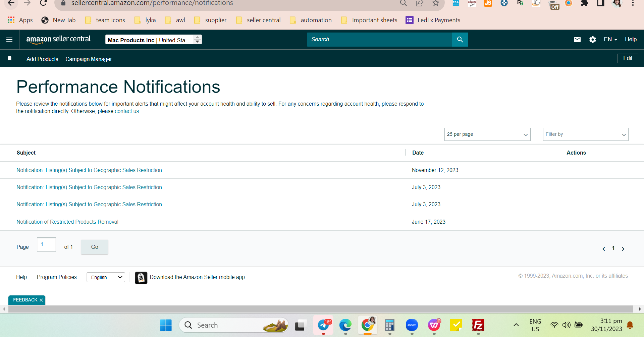
Task: Click the page number input box
Action: point(46,245)
